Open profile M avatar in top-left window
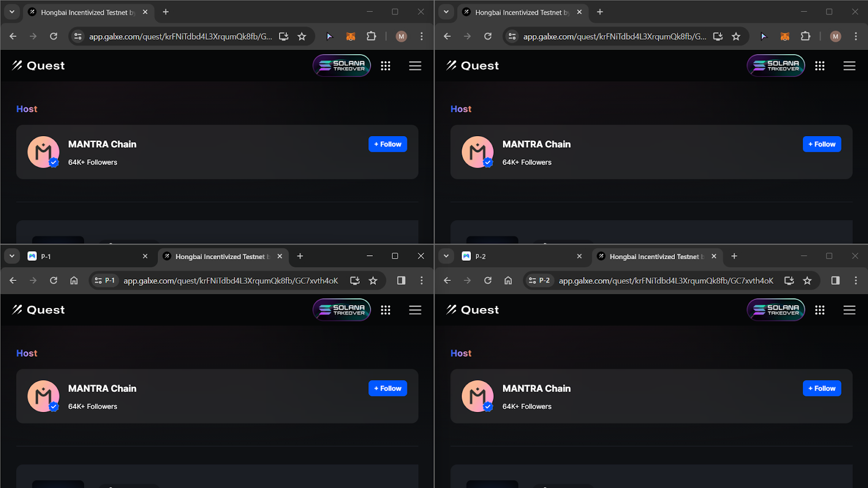868x488 pixels. 401,36
